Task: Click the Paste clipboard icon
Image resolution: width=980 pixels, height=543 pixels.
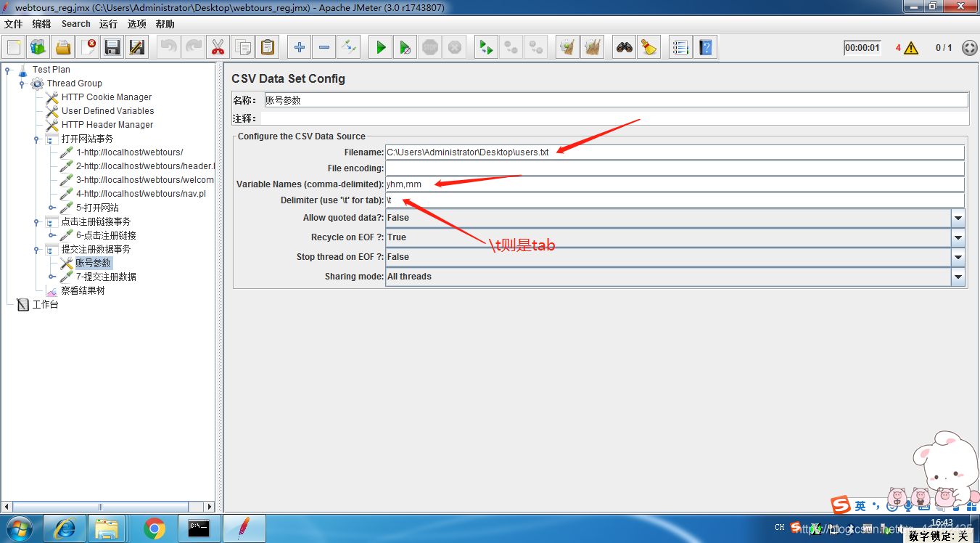Action: point(268,48)
